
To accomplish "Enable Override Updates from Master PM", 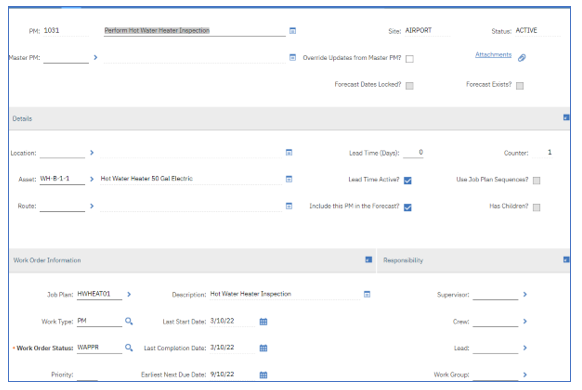I will [x=409, y=59].
